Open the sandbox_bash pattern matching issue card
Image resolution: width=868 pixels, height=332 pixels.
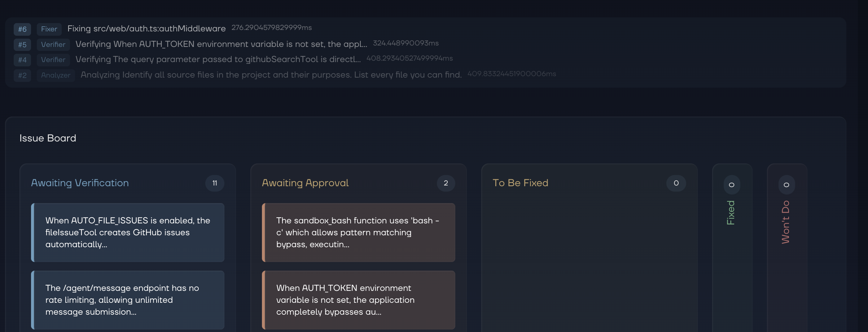359,232
